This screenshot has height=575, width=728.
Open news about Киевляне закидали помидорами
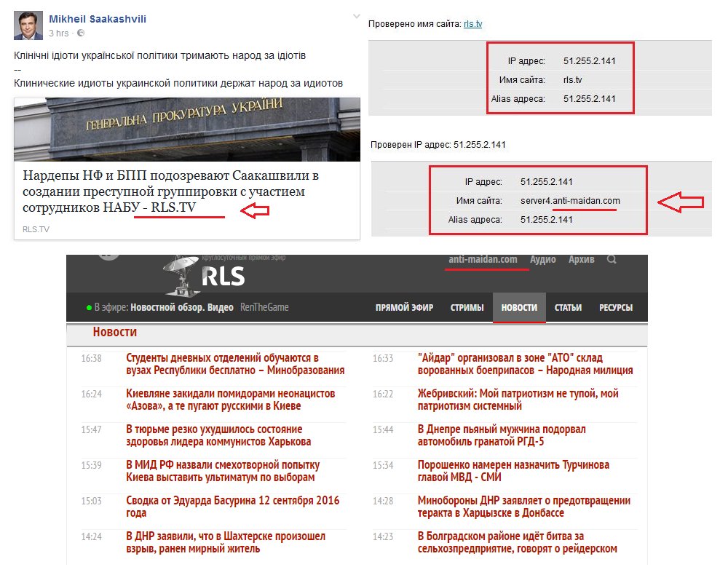(230, 400)
